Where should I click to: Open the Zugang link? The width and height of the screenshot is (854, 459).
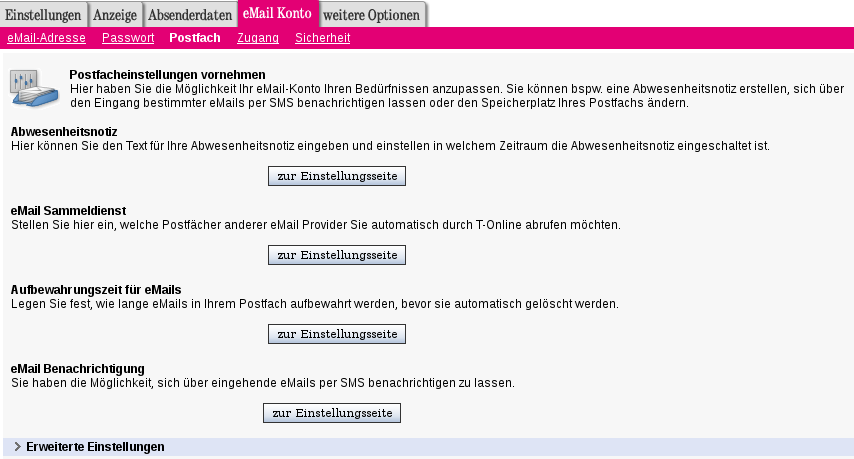[258, 38]
